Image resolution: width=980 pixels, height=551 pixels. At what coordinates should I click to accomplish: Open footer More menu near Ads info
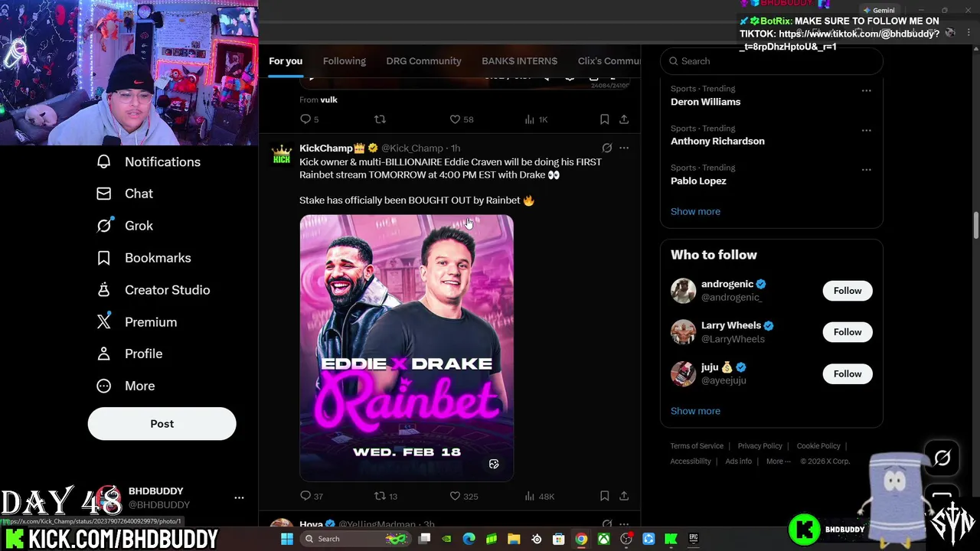click(779, 461)
